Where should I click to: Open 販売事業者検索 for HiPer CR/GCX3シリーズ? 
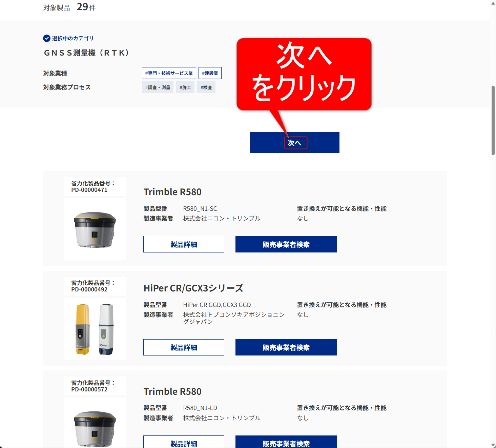tap(286, 347)
